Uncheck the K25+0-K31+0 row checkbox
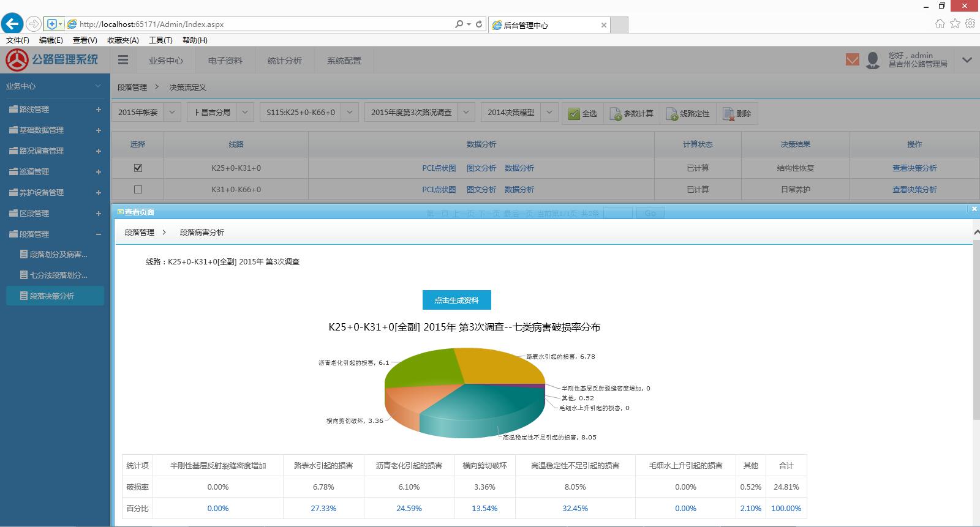 tap(138, 168)
